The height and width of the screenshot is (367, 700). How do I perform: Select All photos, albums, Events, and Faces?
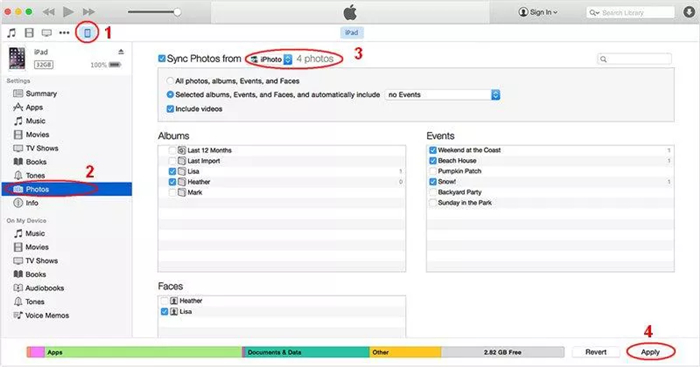170,81
